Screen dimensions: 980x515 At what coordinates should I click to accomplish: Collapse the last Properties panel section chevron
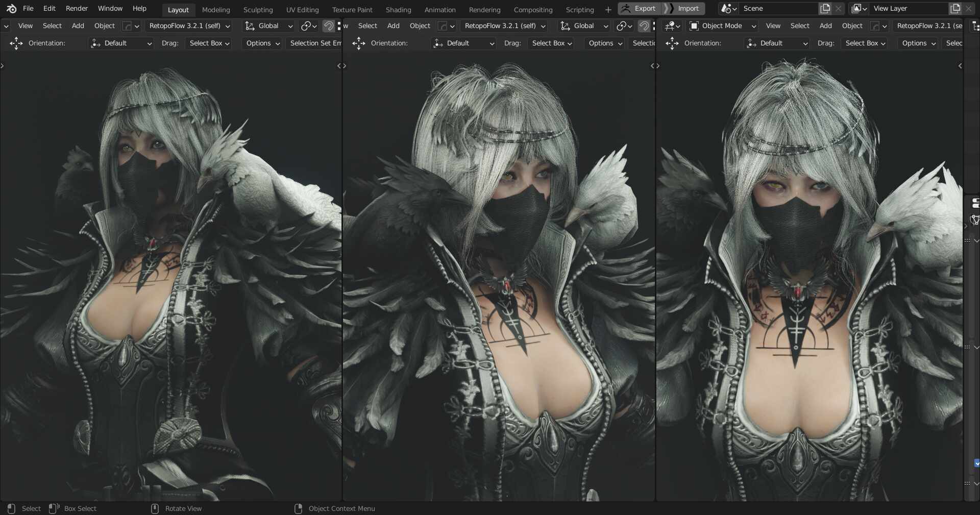click(x=976, y=483)
